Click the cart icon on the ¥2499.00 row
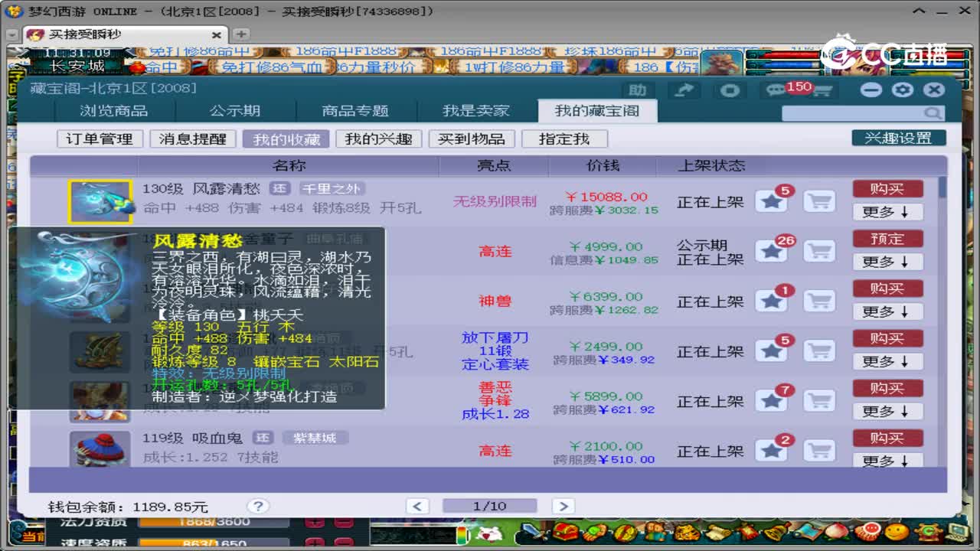The height and width of the screenshot is (551, 980). click(x=819, y=350)
